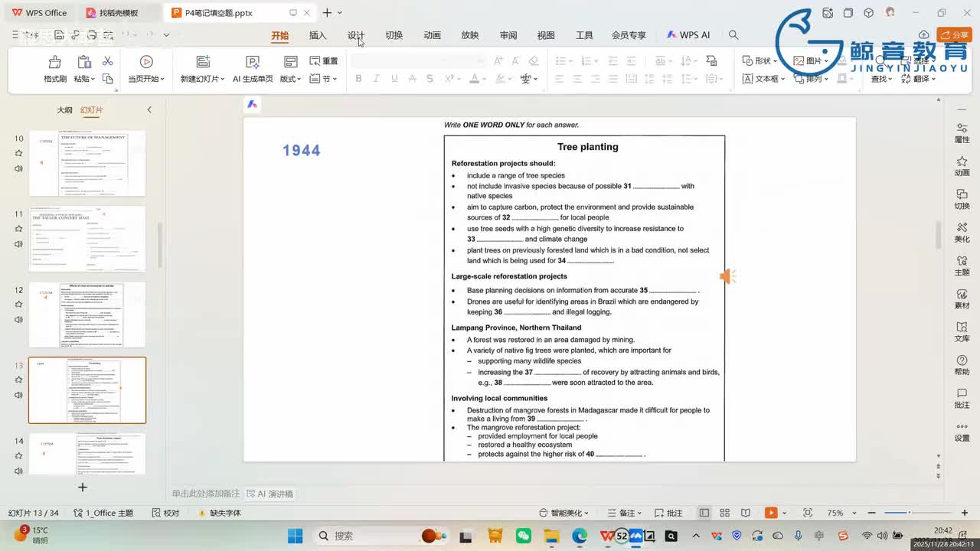Click the Share (分享) button
980x551 pixels.
(x=955, y=35)
